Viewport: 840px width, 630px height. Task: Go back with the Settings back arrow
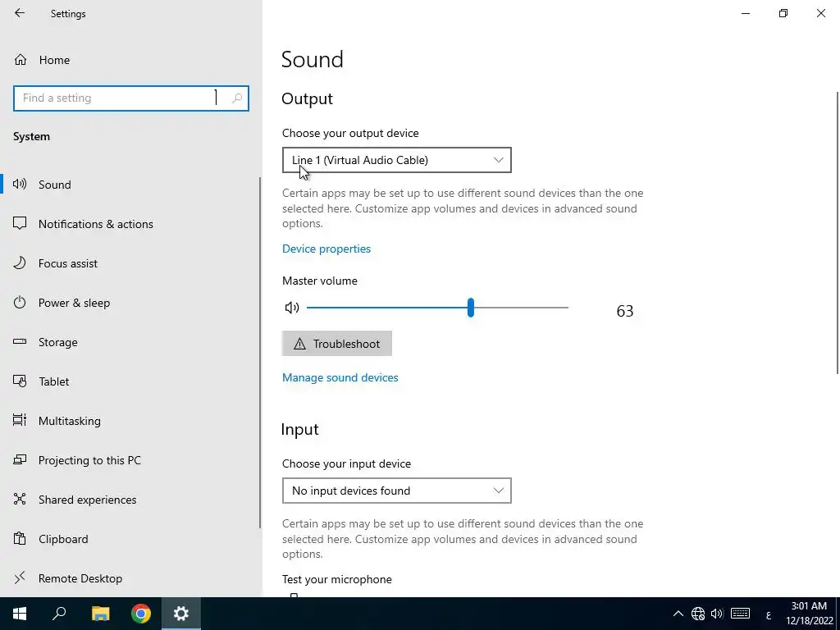tap(20, 13)
